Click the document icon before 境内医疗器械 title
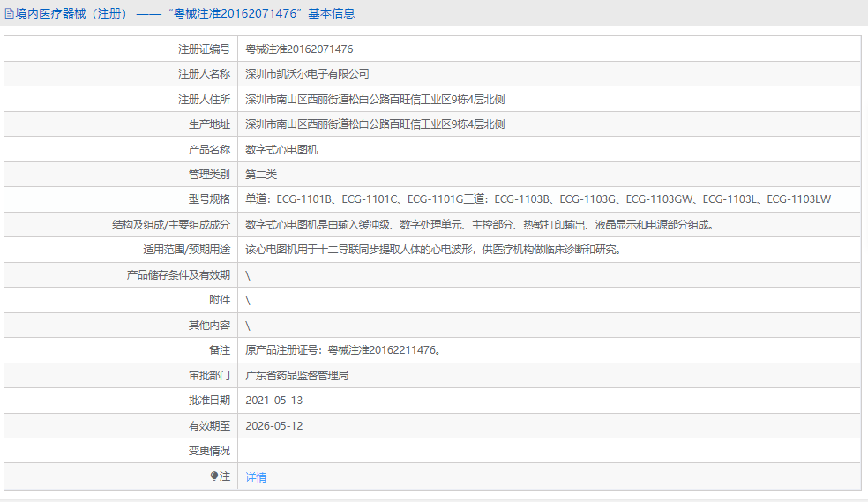The width and height of the screenshot is (868, 502). click(10, 13)
